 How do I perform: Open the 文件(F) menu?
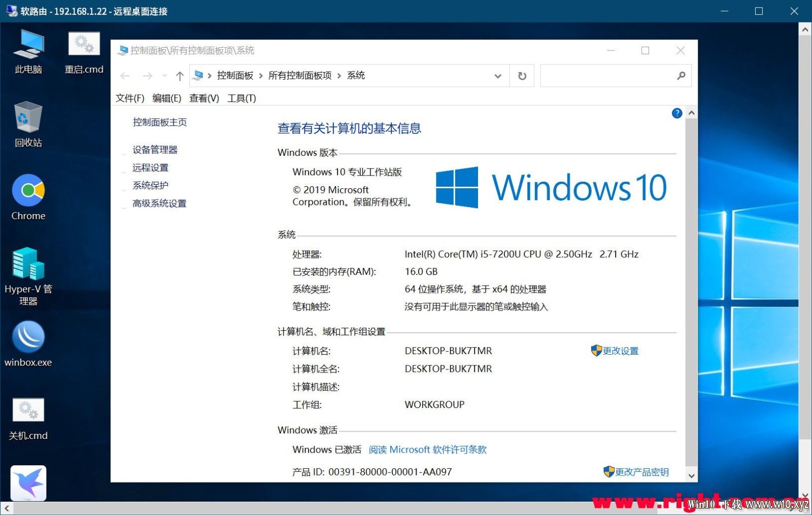click(x=130, y=98)
